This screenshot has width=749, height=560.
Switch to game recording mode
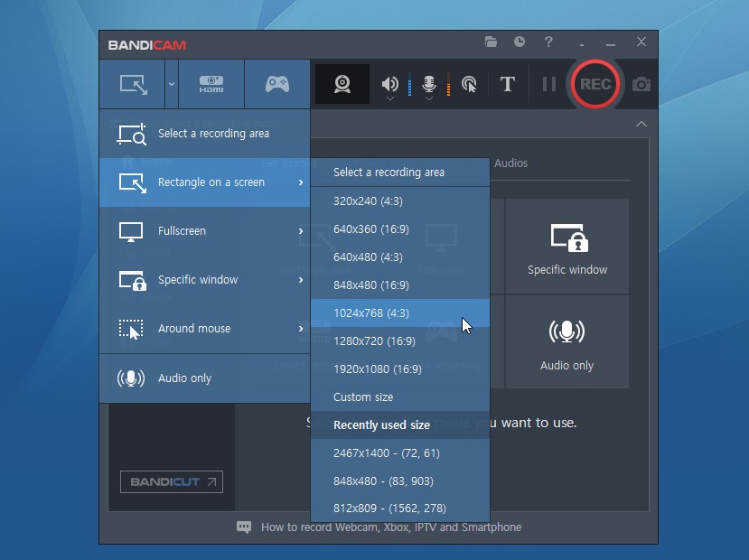coord(277,85)
